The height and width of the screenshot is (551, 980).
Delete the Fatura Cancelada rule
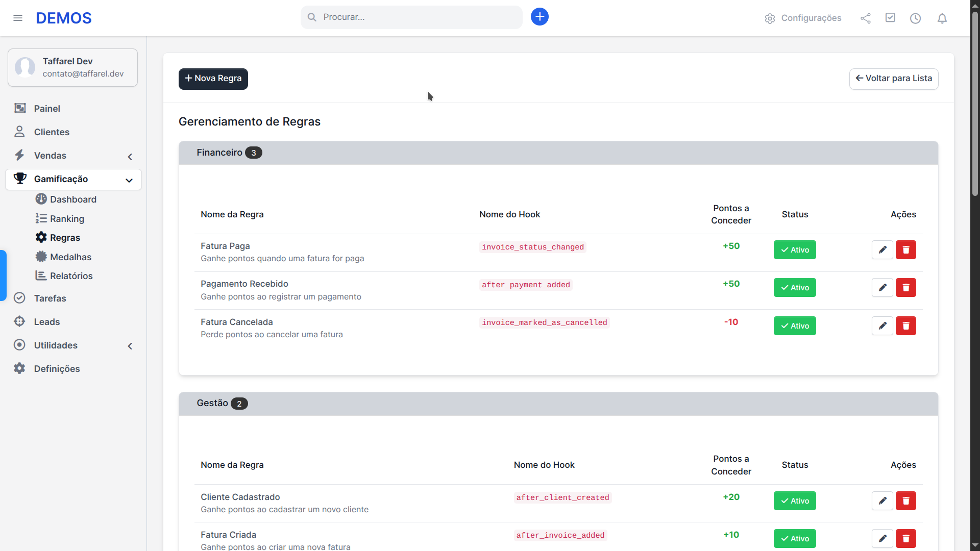coord(905,325)
